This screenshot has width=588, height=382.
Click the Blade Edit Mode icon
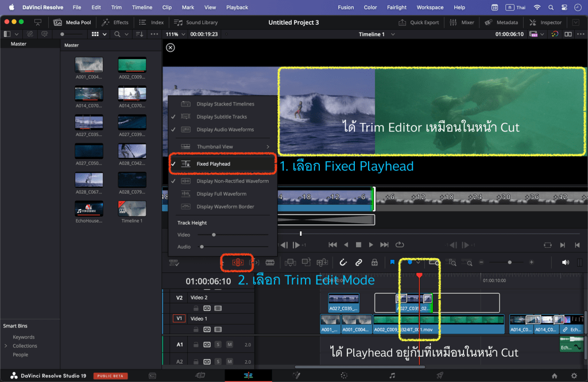coord(269,263)
